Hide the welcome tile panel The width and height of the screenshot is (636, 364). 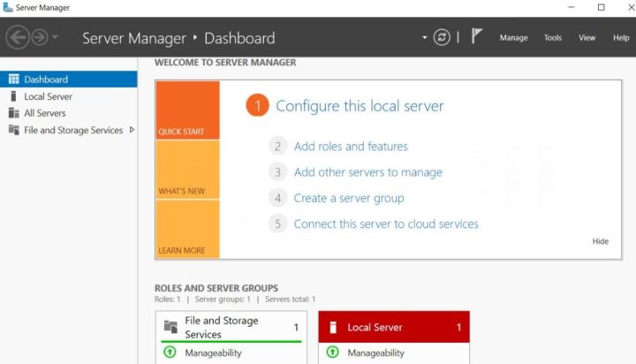[601, 241]
